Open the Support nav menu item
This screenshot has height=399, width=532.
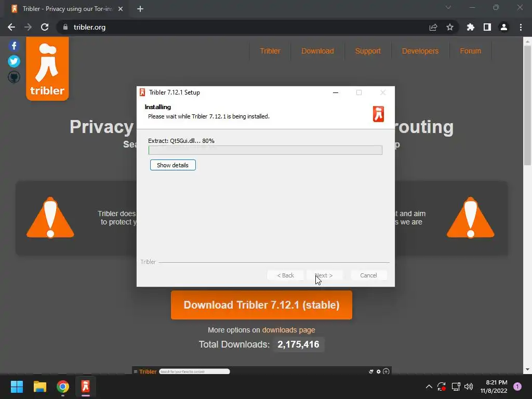tap(368, 51)
